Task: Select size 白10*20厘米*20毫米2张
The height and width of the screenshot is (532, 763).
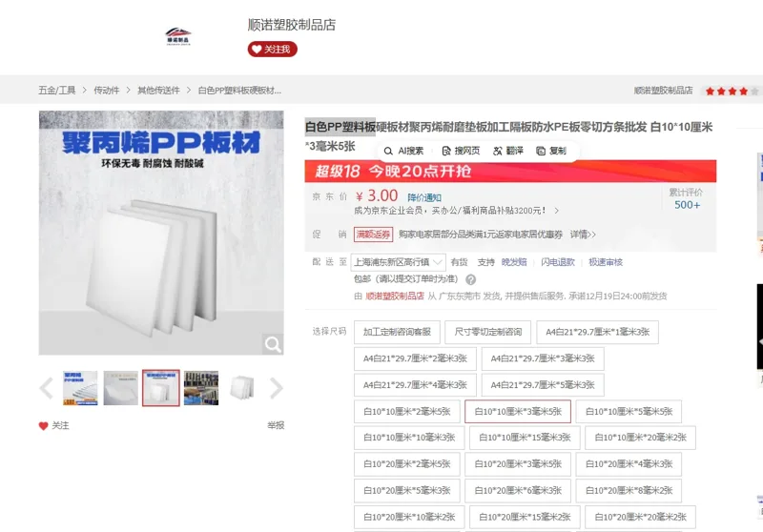Action: point(640,517)
